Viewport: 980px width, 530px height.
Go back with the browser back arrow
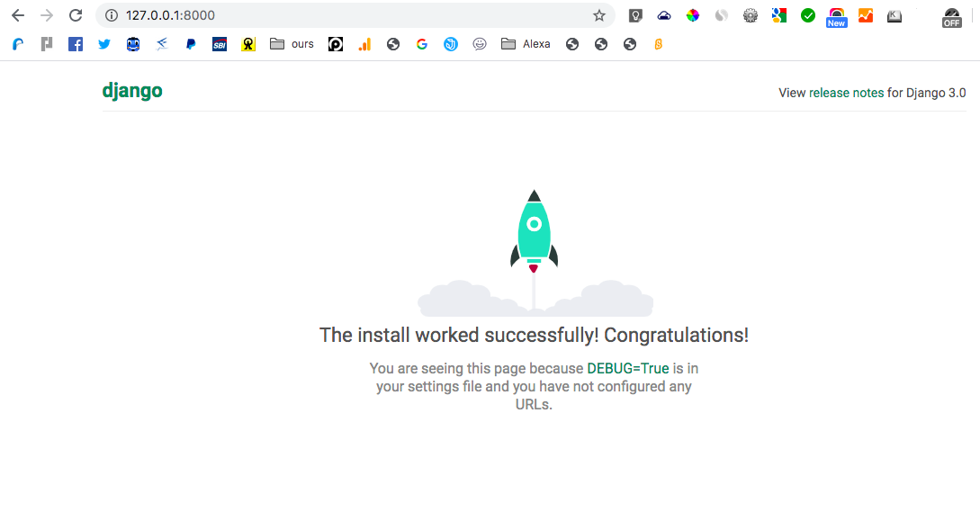click(17, 15)
